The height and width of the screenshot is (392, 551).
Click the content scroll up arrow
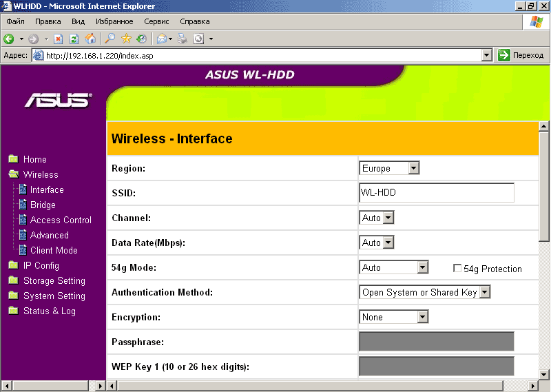[x=543, y=127]
